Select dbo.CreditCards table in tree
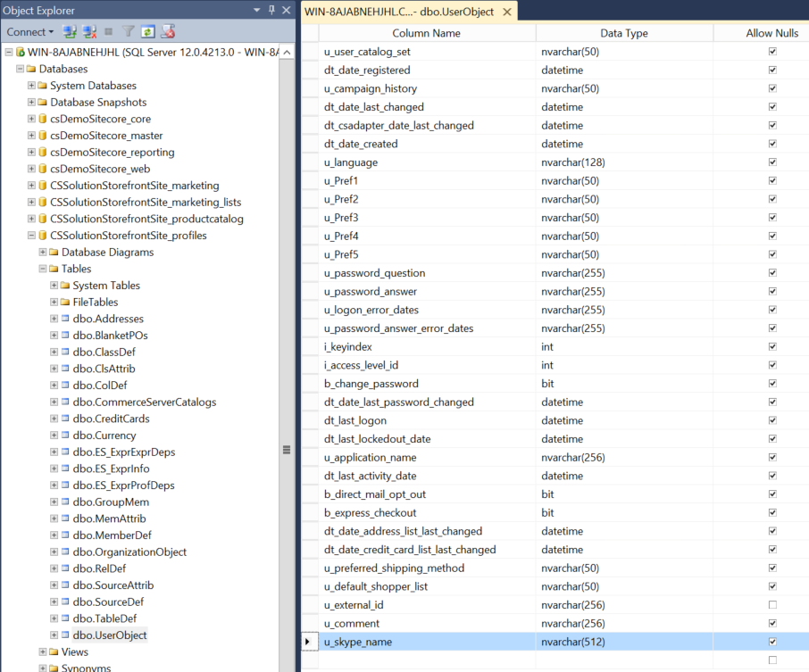The height and width of the screenshot is (672, 809). [x=111, y=419]
